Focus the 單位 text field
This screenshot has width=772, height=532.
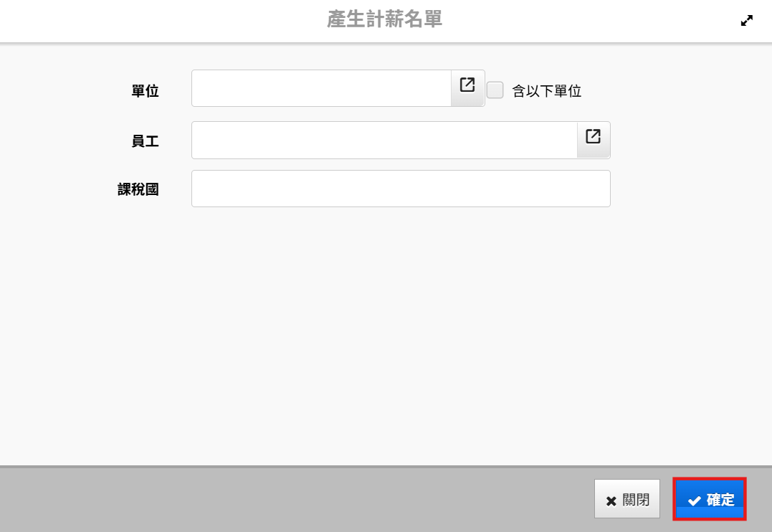click(x=321, y=88)
